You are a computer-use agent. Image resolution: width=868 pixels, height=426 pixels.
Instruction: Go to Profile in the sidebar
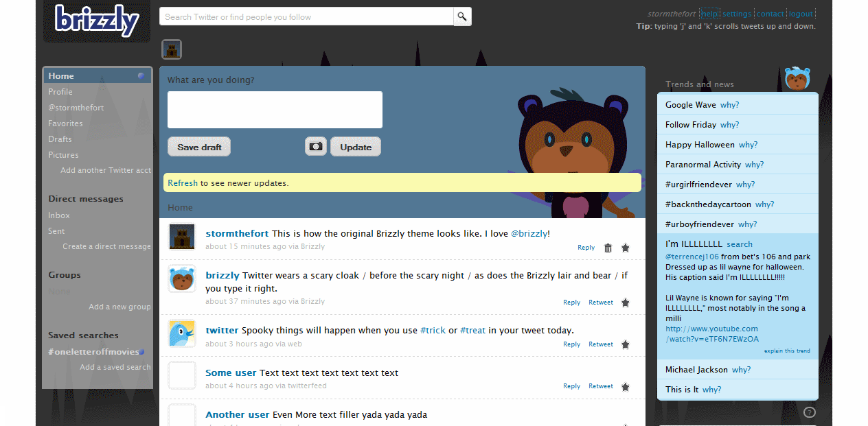coord(60,92)
